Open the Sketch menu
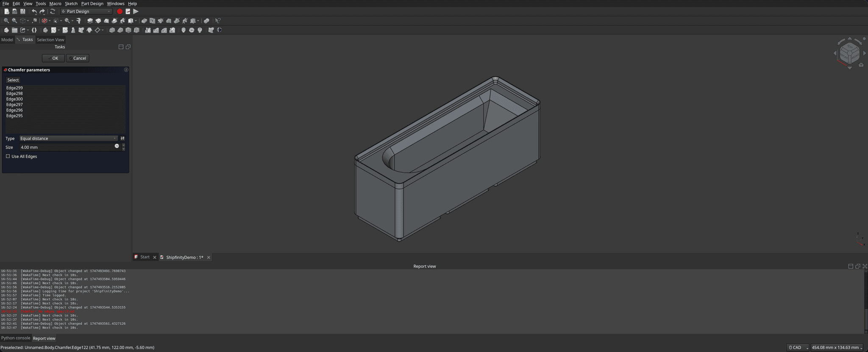Image resolution: width=868 pixels, height=352 pixels. tap(71, 3)
